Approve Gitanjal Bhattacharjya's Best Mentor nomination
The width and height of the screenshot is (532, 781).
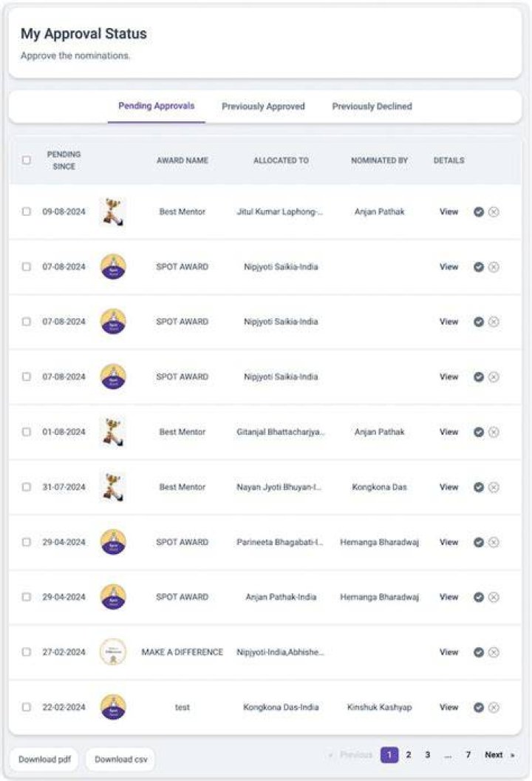click(x=478, y=432)
